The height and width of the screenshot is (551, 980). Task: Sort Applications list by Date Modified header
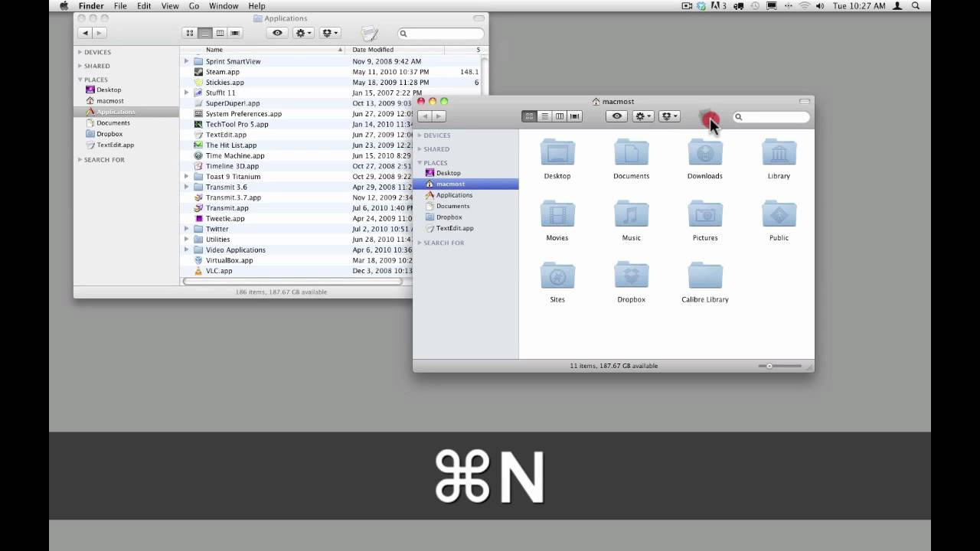pyautogui.click(x=395, y=50)
